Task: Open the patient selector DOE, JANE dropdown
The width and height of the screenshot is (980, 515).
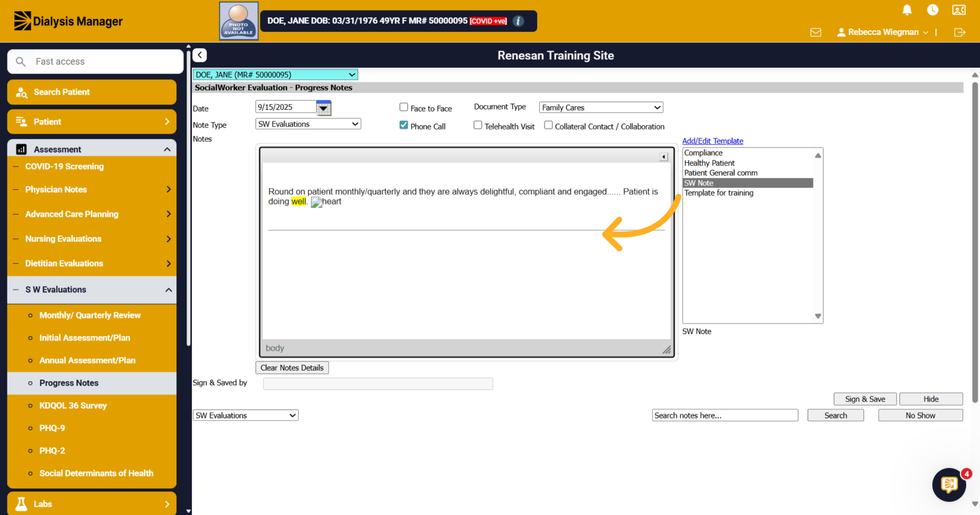Action: (x=275, y=75)
